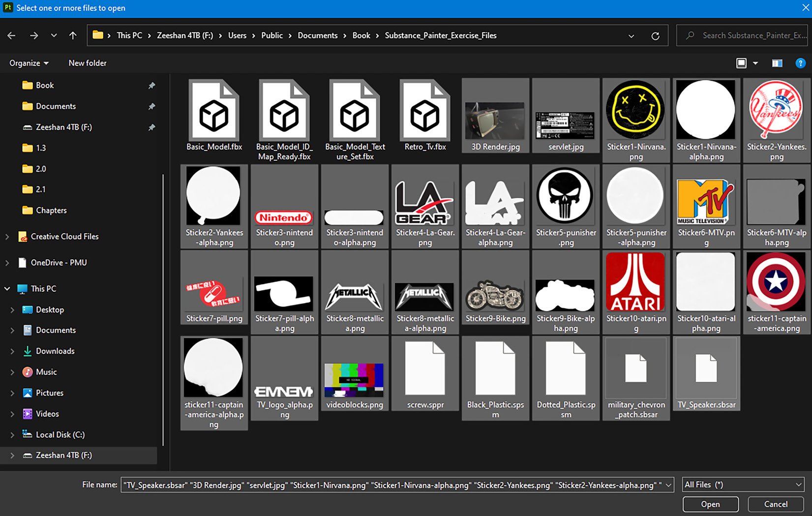Open the 2.1 folder in sidebar
Screen dimensions: 812x516
point(41,189)
